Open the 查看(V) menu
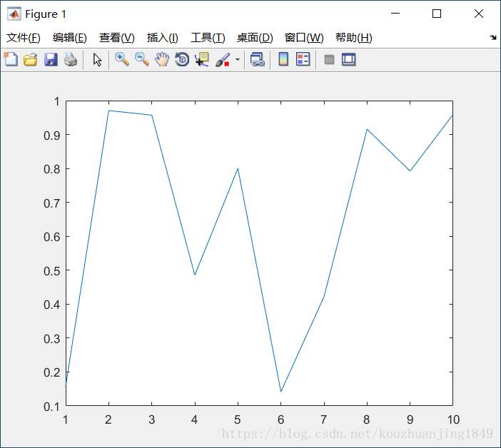The image size is (501, 448). (x=116, y=38)
